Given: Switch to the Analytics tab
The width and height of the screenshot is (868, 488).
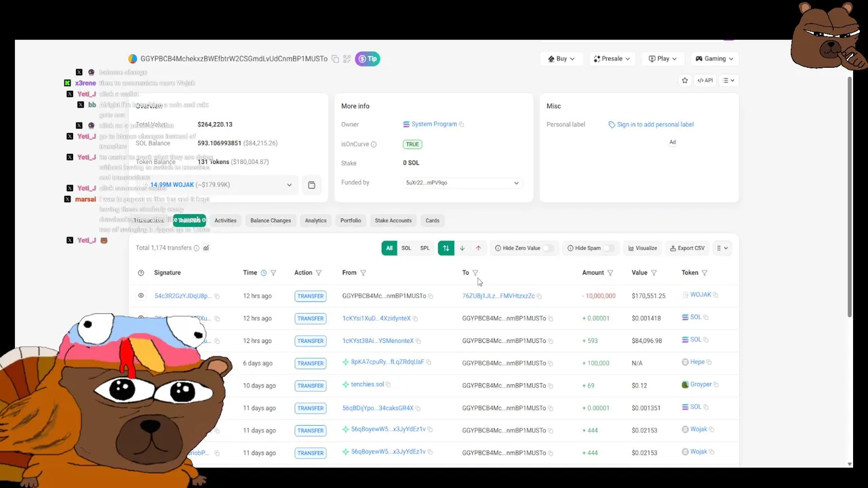Looking at the screenshot, I should [x=315, y=220].
